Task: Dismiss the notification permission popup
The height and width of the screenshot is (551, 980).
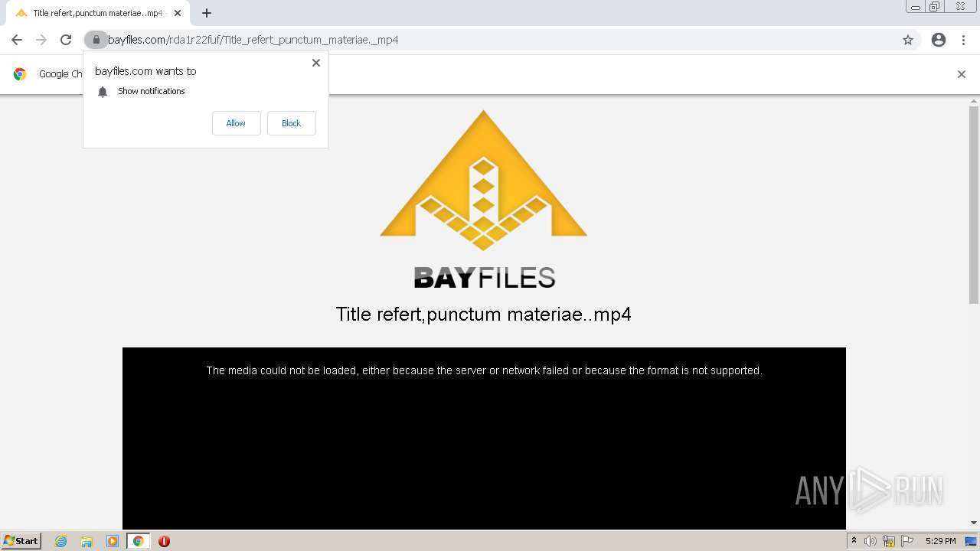Action: [x=316, y=63]
